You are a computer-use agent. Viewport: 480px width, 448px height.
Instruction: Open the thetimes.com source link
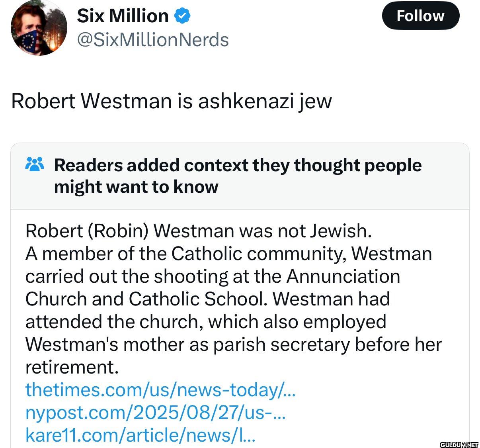160,389
